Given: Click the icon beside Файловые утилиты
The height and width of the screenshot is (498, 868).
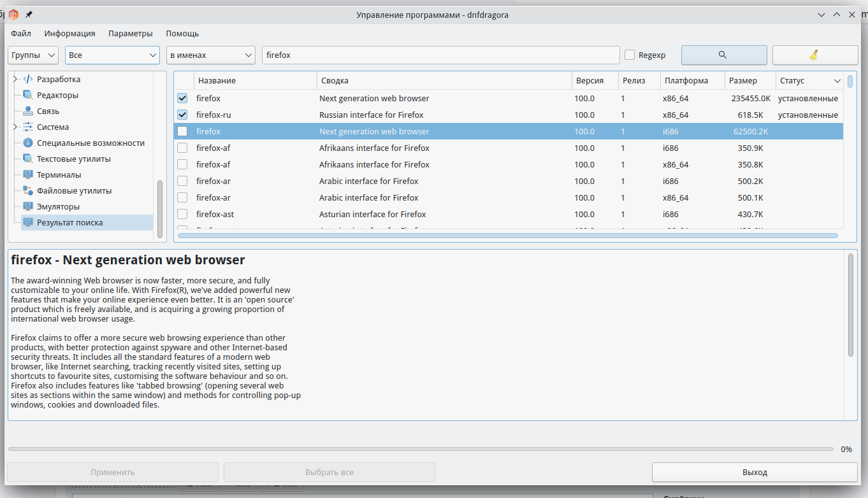Looking at the screenshot, I should 28,191.
